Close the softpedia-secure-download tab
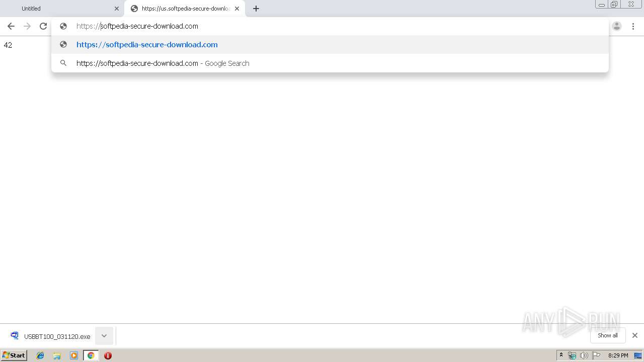644x362 pixels. [237, 9]
